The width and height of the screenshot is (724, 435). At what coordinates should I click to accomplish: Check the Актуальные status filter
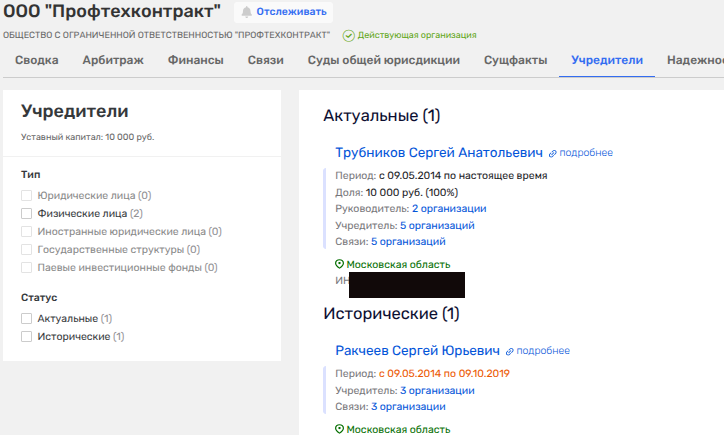pyautogui.click(x=27, y=318)
